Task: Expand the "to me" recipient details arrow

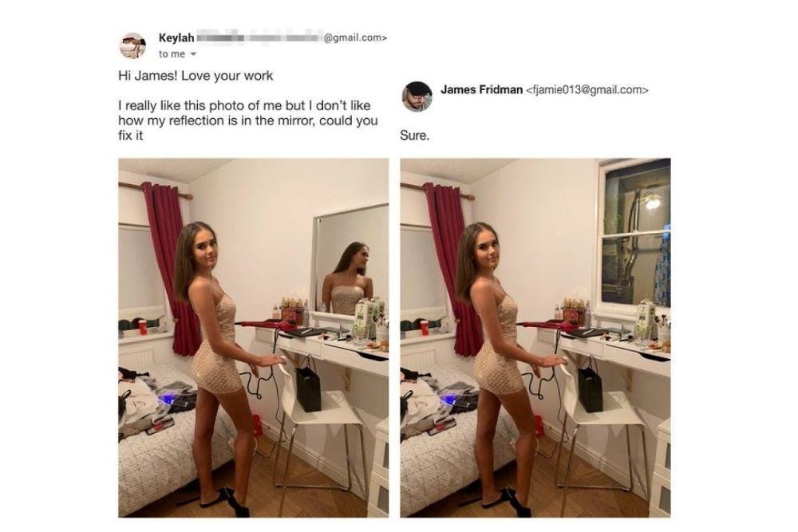Action: click(x=193, y=54)
